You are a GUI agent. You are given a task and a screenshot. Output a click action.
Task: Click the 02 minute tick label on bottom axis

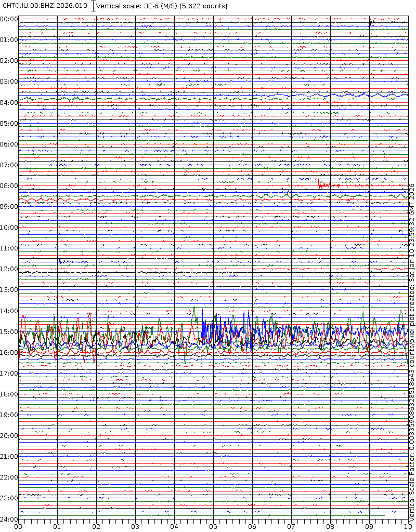[x=96, y=526]
